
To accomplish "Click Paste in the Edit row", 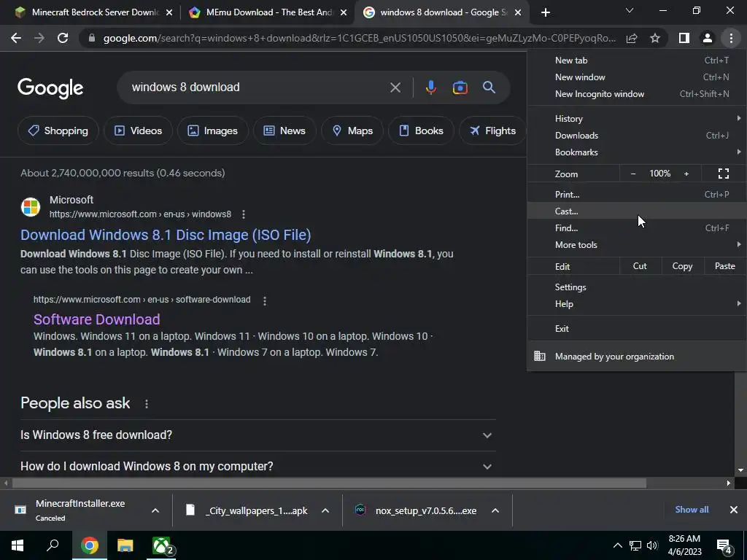I will pos(724,266).
